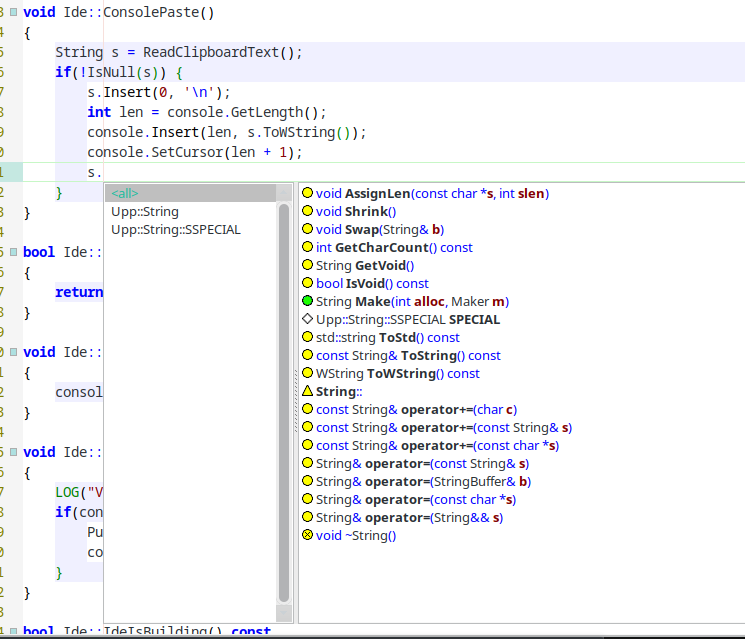This screenshot has width=745, height=639.
Task: Place cursor after 's.' in the editor
Action: 104,172
